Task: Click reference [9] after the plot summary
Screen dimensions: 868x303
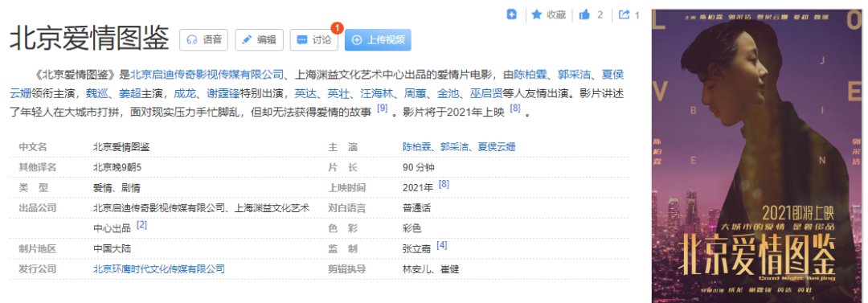Action: 382,109
